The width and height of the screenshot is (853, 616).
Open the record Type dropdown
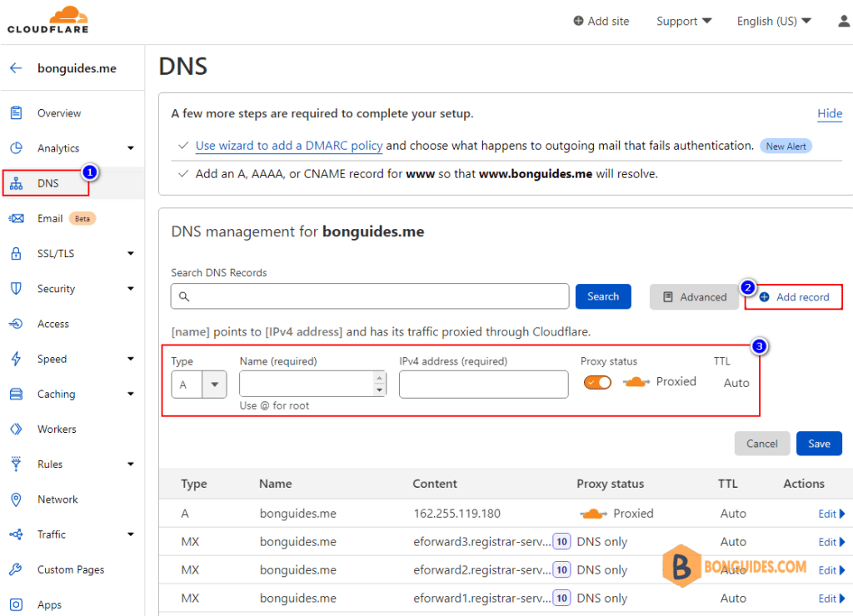click(x=199, y=385)
